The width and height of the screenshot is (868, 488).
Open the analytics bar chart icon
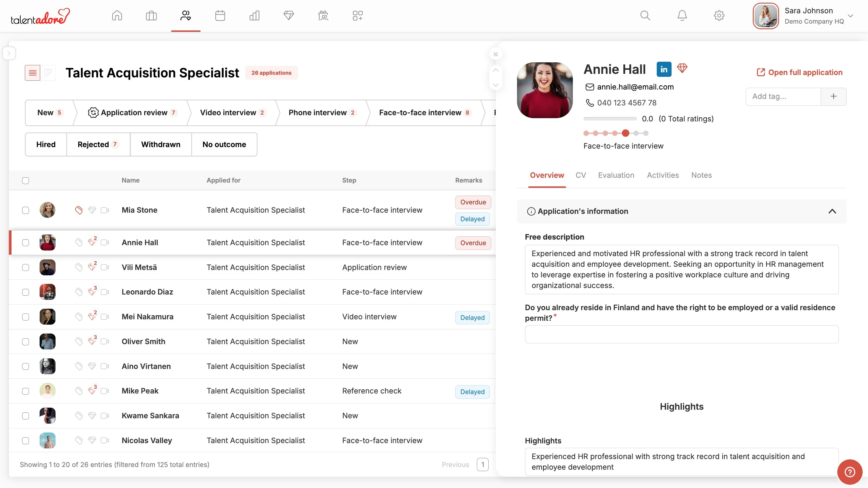pyautogui.click(x=254, y=15)
